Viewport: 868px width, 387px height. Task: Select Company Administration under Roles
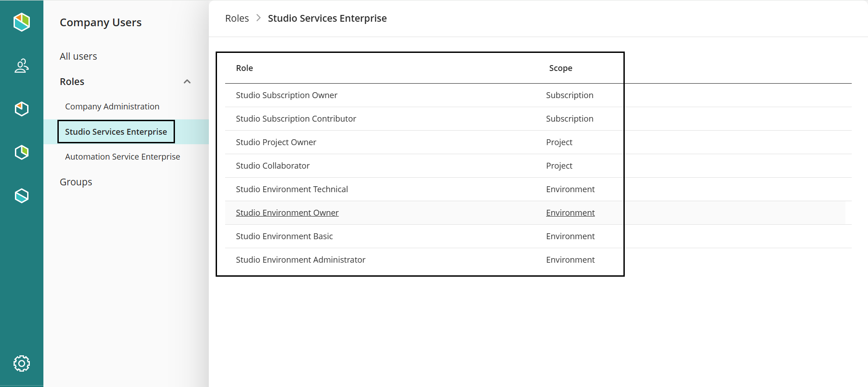click(112, 107)
